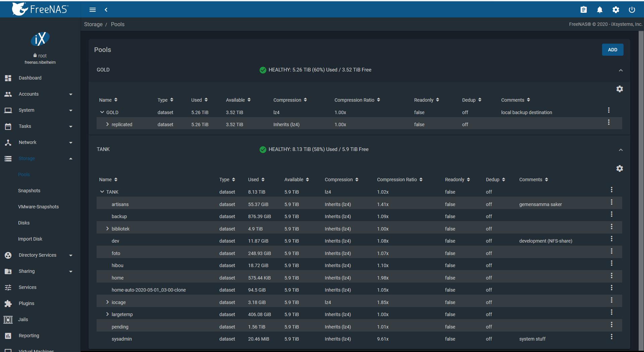Sort GOLD table by Compression Ratio
Image resolution: width=644 pixels, height=352 pixels.
click(357, 100)
